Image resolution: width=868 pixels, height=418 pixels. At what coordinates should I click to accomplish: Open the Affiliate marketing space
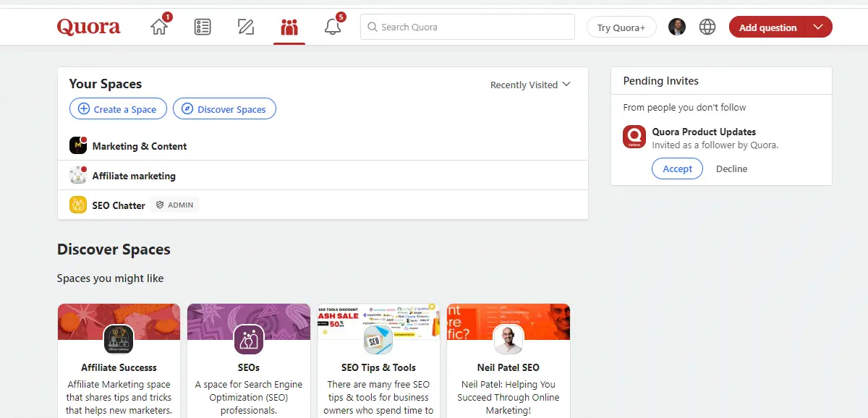click(x=134, y=176)
